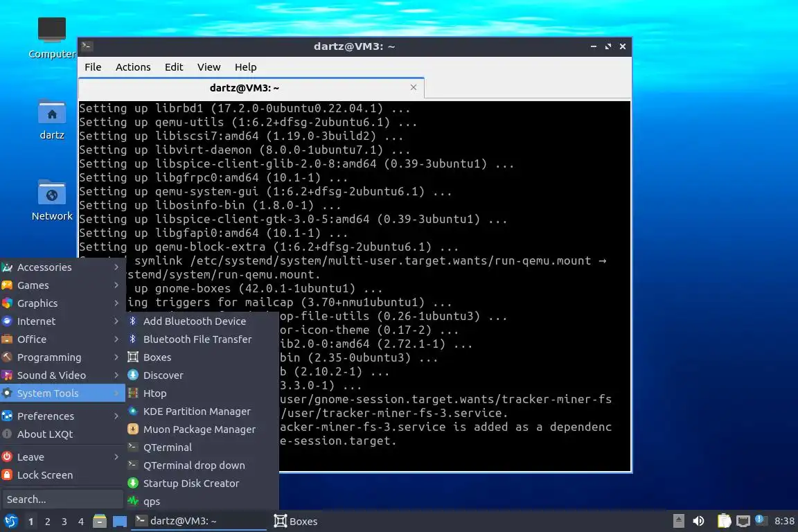Click the qps icon in submenu
Image resolution: width=798 pixels, height=532 pixels.
pos(133,501)
